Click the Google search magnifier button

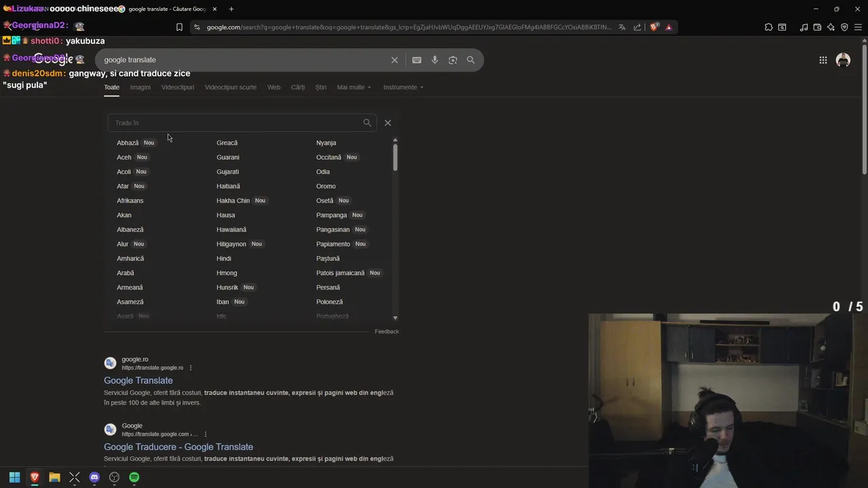click(471, 60)
